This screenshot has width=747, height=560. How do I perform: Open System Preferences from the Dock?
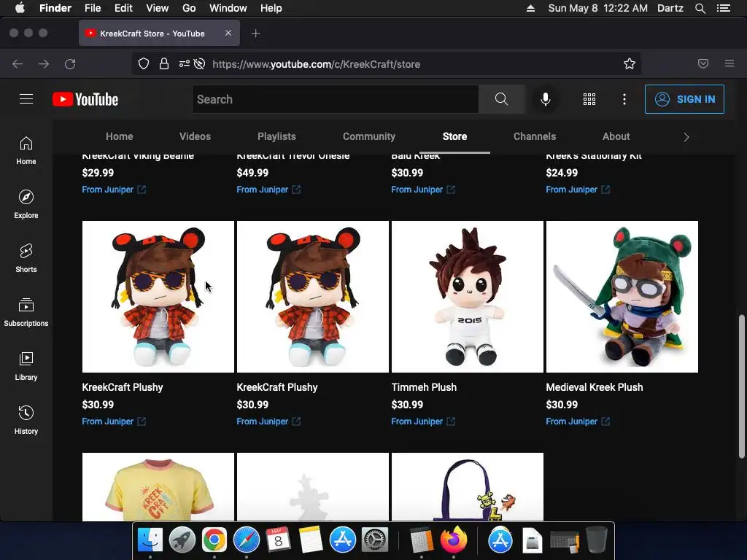pos(375,540)
